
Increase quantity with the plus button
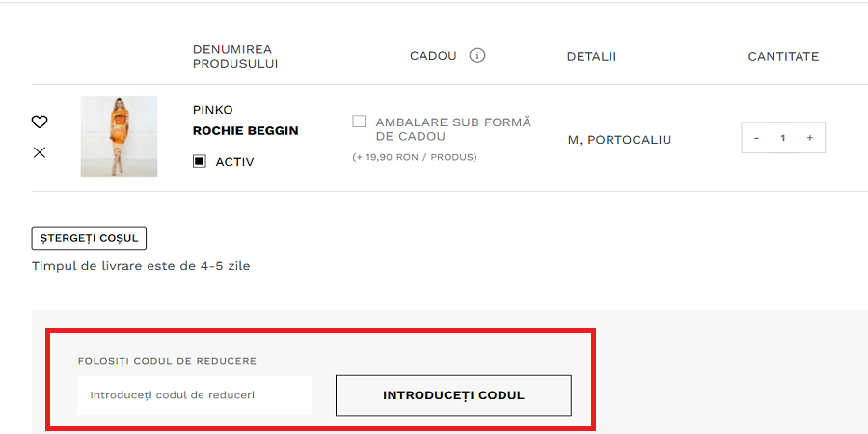tap(809, 138)
